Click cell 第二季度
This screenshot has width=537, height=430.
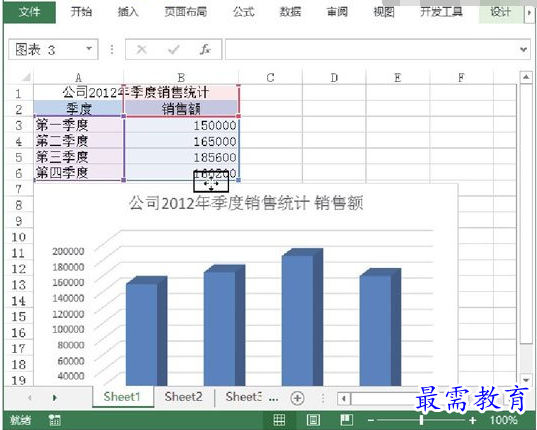click(x=78, y=141)
